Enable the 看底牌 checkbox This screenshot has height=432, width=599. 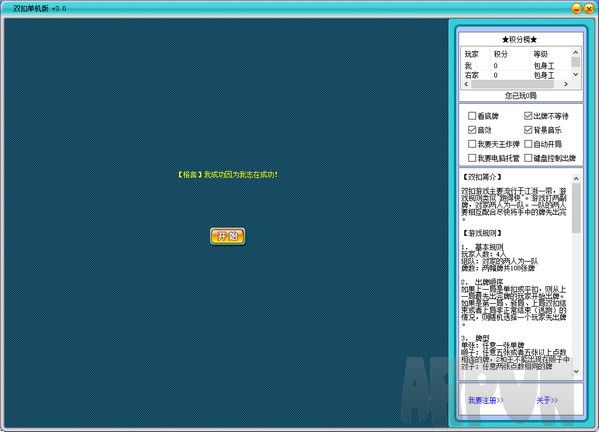pos(472,116)
